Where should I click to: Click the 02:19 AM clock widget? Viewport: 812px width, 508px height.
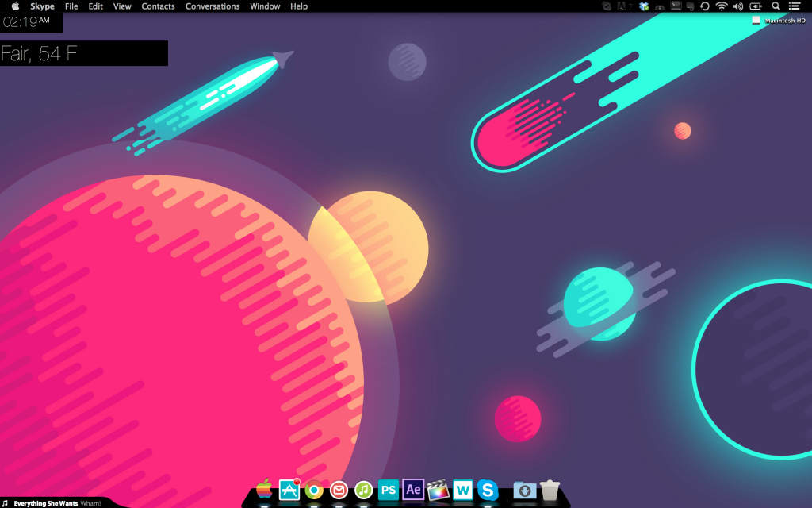coord(31,22)
